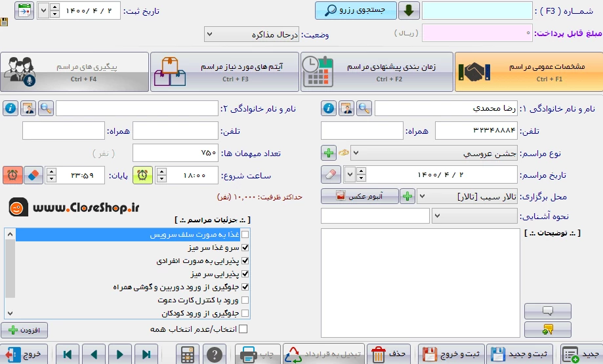The width and height of the screenshot is (603, 364).
Task: Click the calendar icon beside registration date
Action: (x=24, y=10)
